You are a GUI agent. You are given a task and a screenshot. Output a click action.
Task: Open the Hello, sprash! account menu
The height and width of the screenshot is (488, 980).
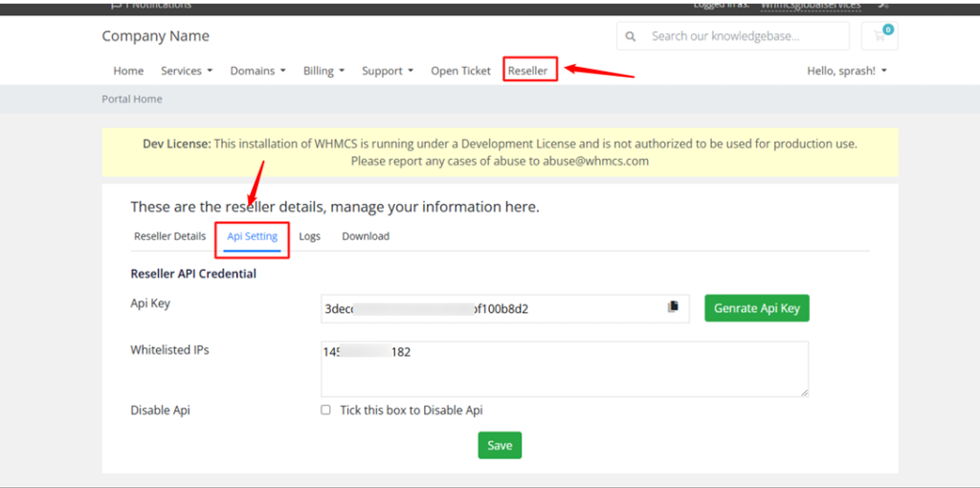pyautogui.click(x=846, y=71)
